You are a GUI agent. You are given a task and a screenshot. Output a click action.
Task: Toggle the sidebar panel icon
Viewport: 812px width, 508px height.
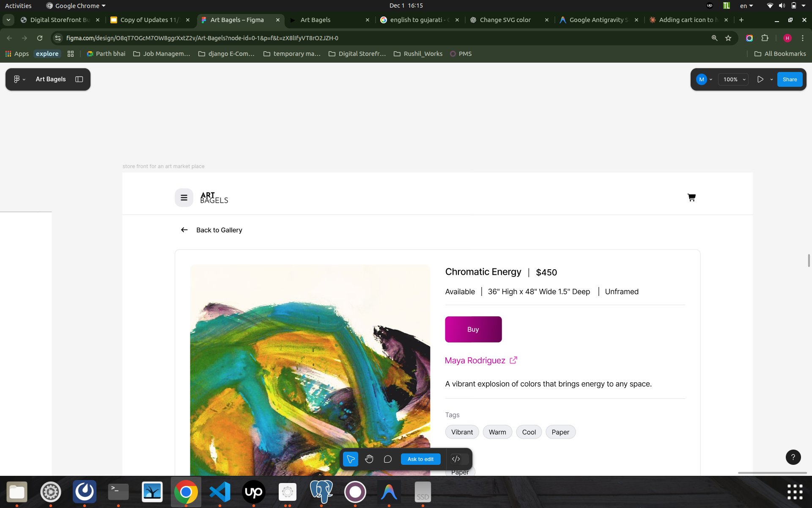click(x=79, y=79)
